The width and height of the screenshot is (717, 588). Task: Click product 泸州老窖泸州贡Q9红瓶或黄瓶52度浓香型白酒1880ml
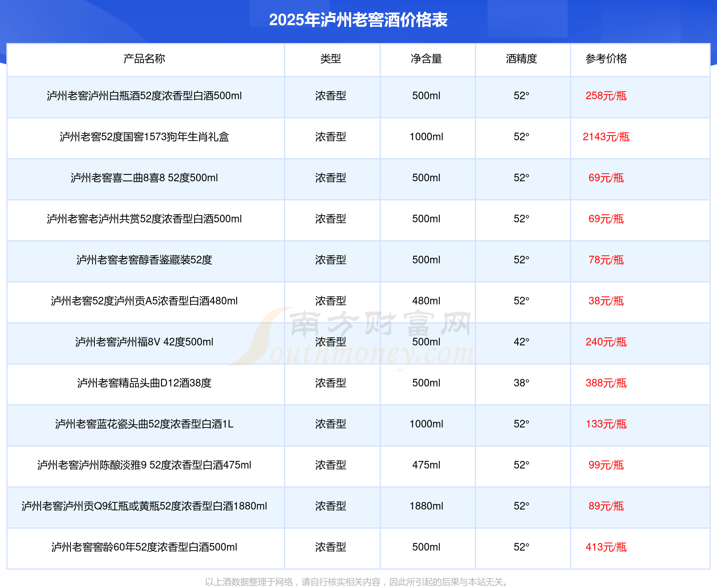tap(144, 506)
